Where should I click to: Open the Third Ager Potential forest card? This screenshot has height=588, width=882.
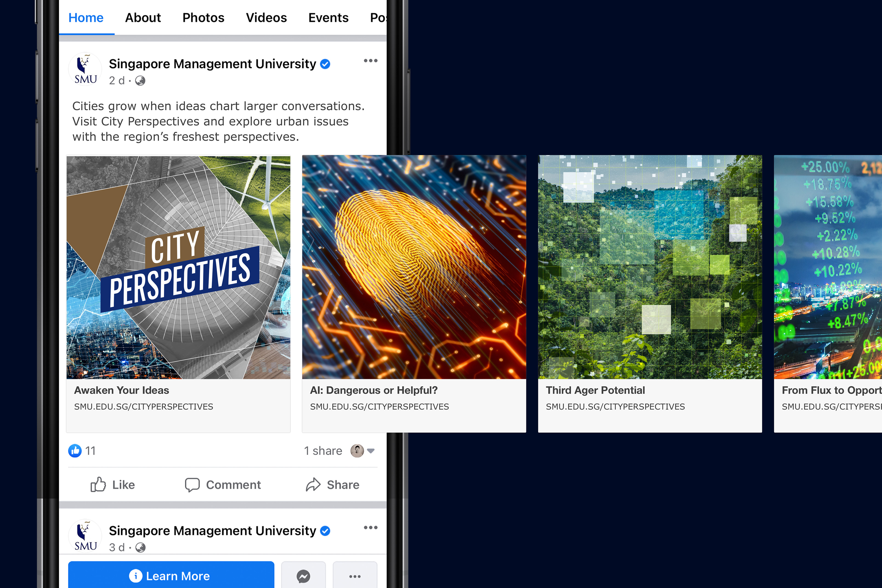[x=650, y=294]
